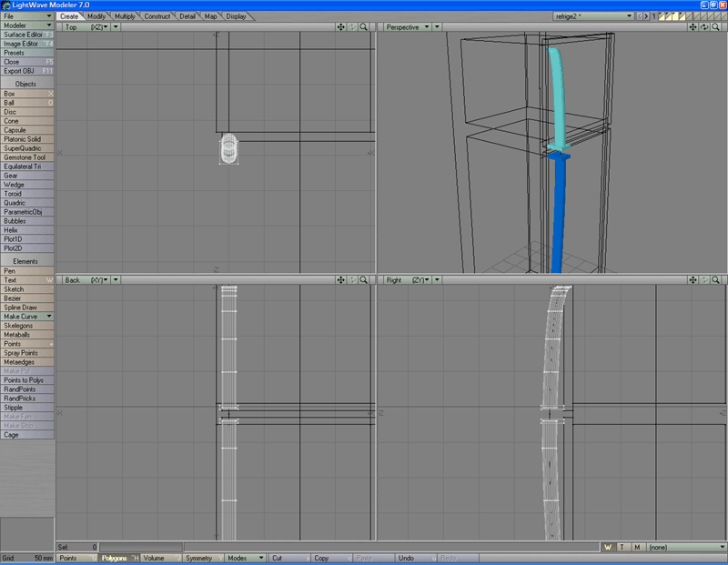Open the Surface Editor

[27, 35]
